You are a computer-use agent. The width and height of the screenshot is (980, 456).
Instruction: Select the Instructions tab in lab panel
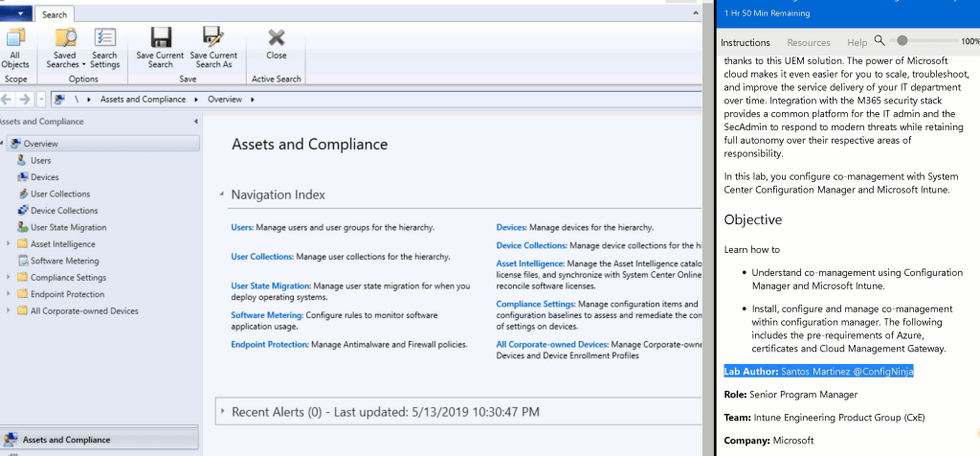click(x=745, y=42)
